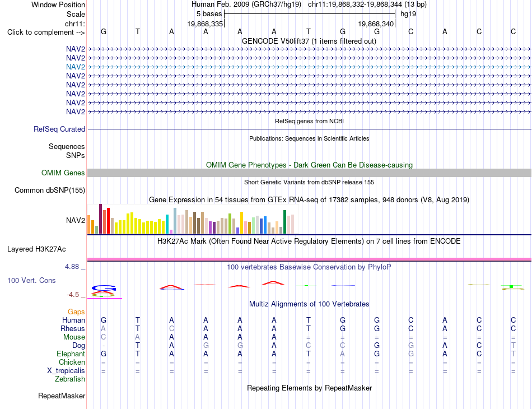Click the dash gap character in Dog row
This screenshot has width=532, height=409.
pyautogui.click(x=104, y=346)
